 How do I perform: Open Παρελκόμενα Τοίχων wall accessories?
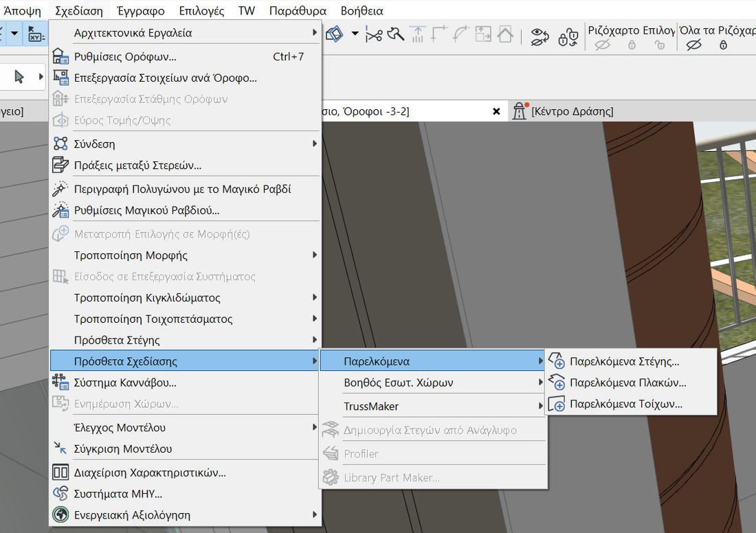click(x=625, y=404)
